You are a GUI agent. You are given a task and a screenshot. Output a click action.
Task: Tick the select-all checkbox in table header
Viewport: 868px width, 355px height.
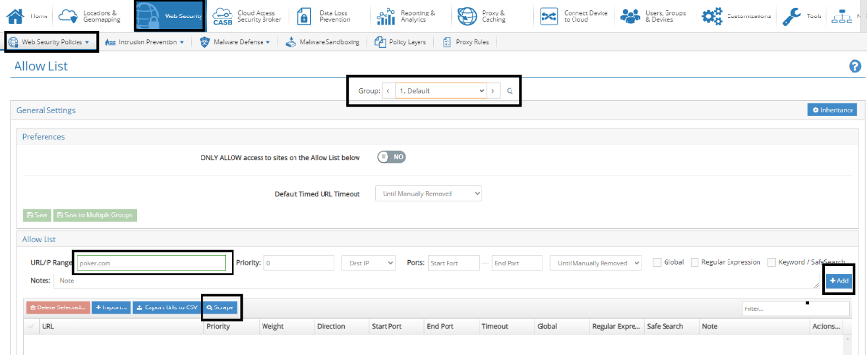(31, 326)
